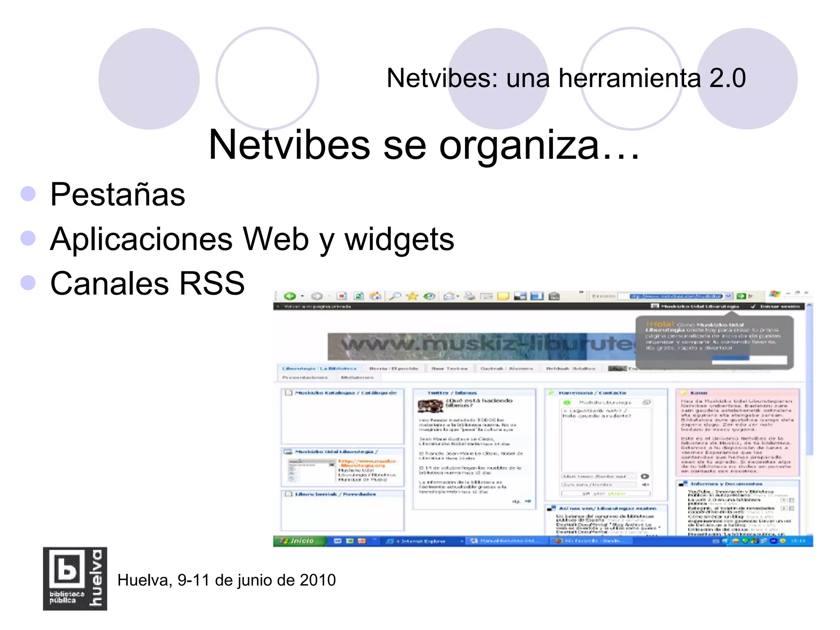Click the briefcase icon in browser toolbar
Viewport: 840px width, 630px height.
pos(554,296)
